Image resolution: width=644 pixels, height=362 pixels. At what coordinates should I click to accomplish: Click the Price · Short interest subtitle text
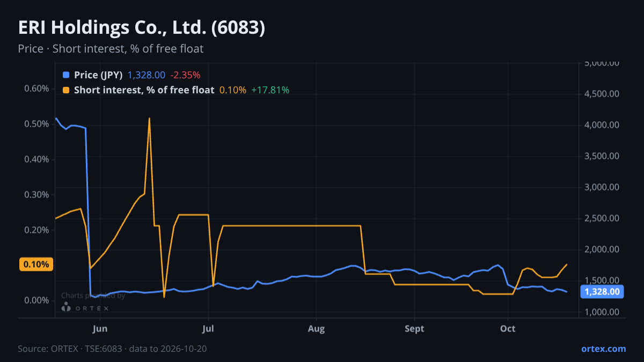click(111, 49)
